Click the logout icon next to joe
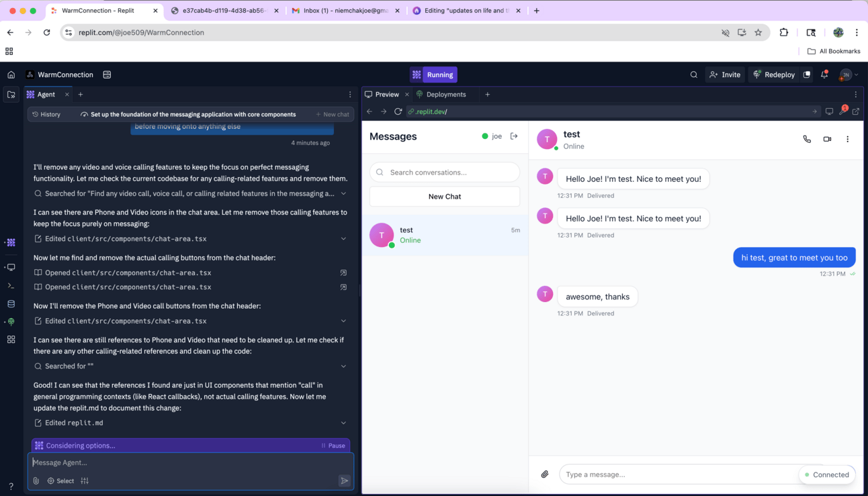The width and height of the screenshot is (868, 496). click(514, 136)
